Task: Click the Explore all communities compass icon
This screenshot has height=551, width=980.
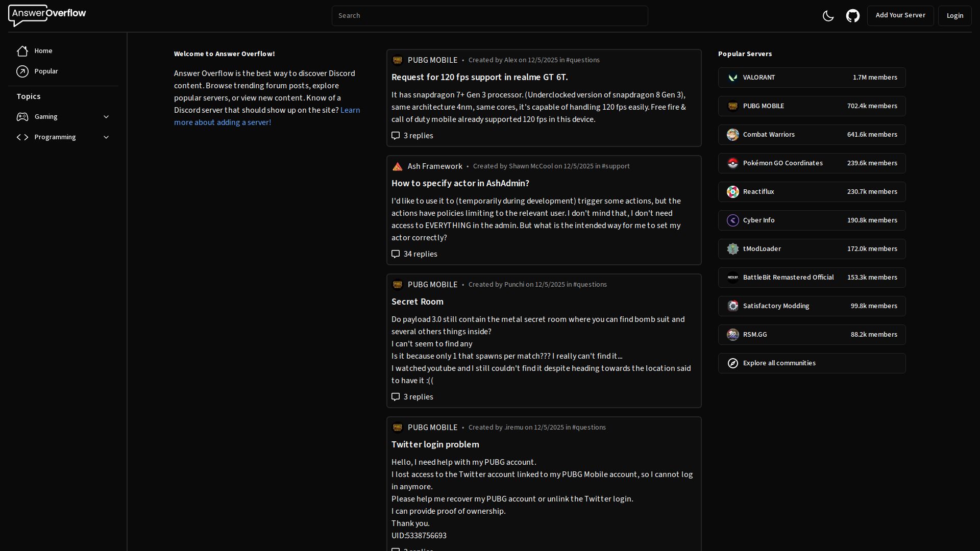Action: pos(733,363)
